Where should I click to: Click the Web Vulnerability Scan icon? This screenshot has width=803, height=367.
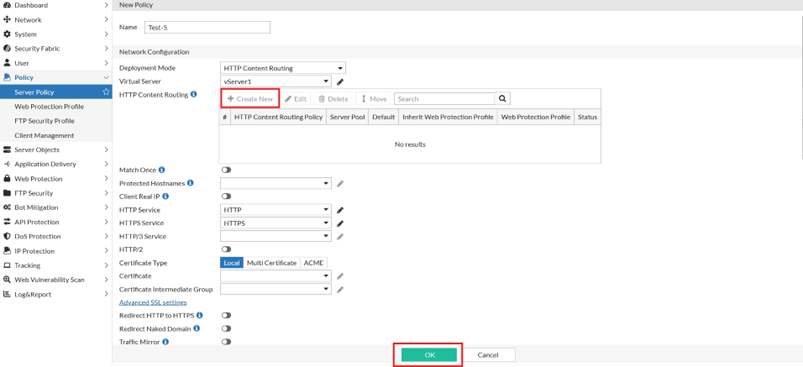pyautogui.click(x=7, y=280)
